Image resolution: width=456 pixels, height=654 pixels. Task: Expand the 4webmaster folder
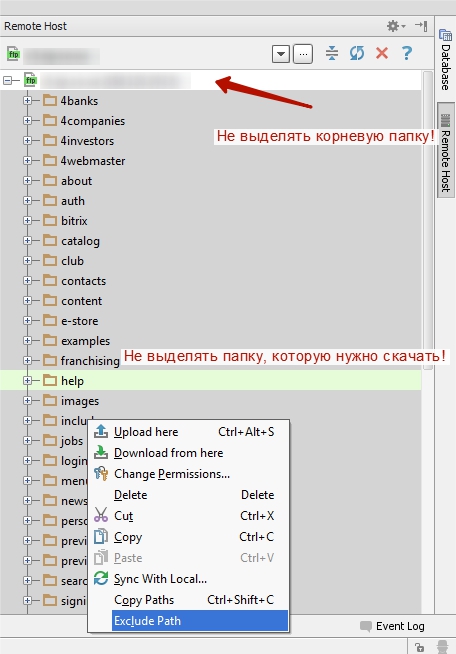click(27, 160)
